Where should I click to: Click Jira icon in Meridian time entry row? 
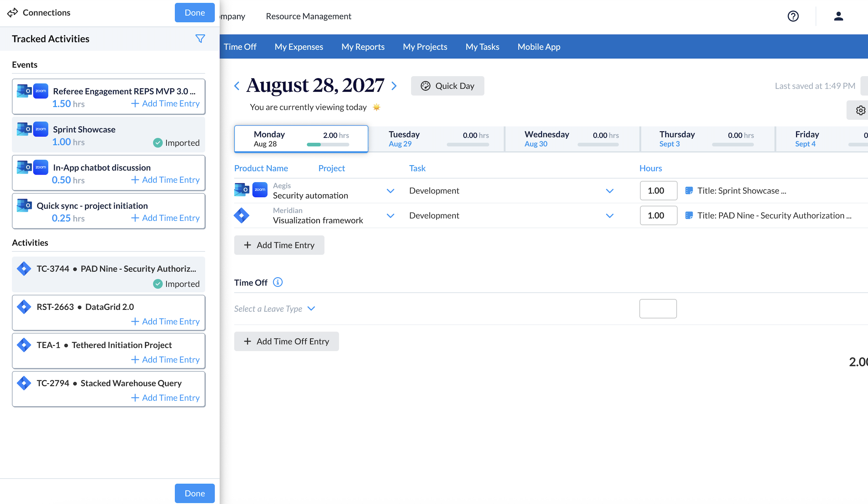(x=242, y=215)
